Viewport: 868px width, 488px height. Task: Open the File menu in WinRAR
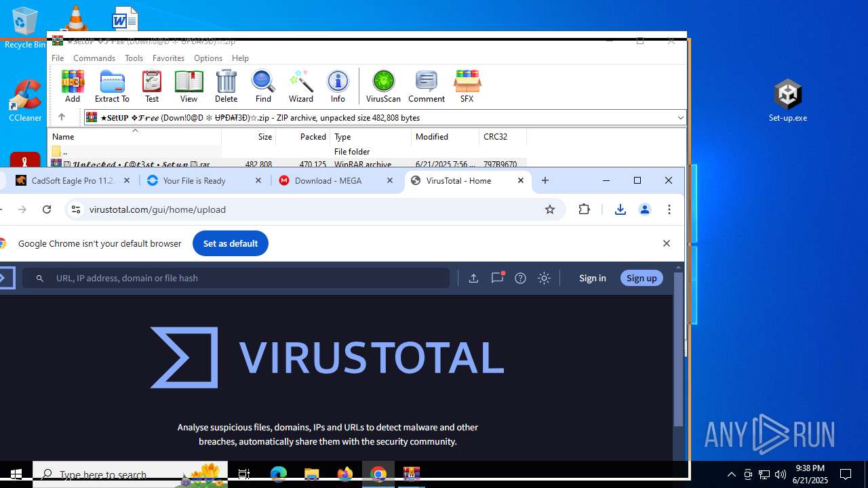pyautogui.click(x=58, y=58)
